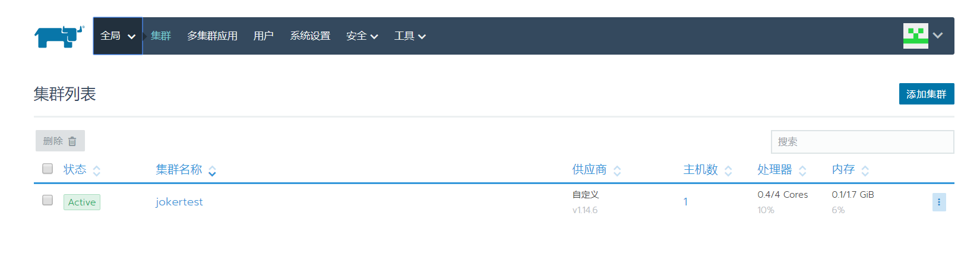980x266 pixels.
Task: Expand the 全局 scope dropdown
Action: [x=118, y=36]
